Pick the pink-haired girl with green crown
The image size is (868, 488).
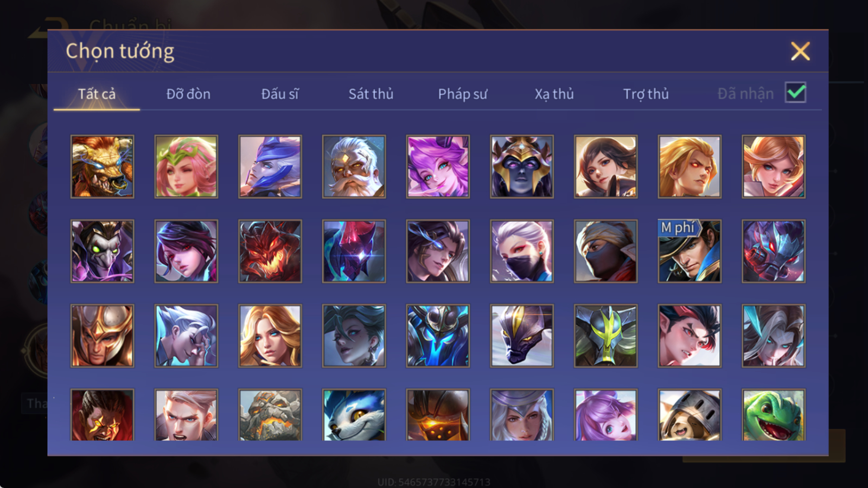tap(186, 166)
